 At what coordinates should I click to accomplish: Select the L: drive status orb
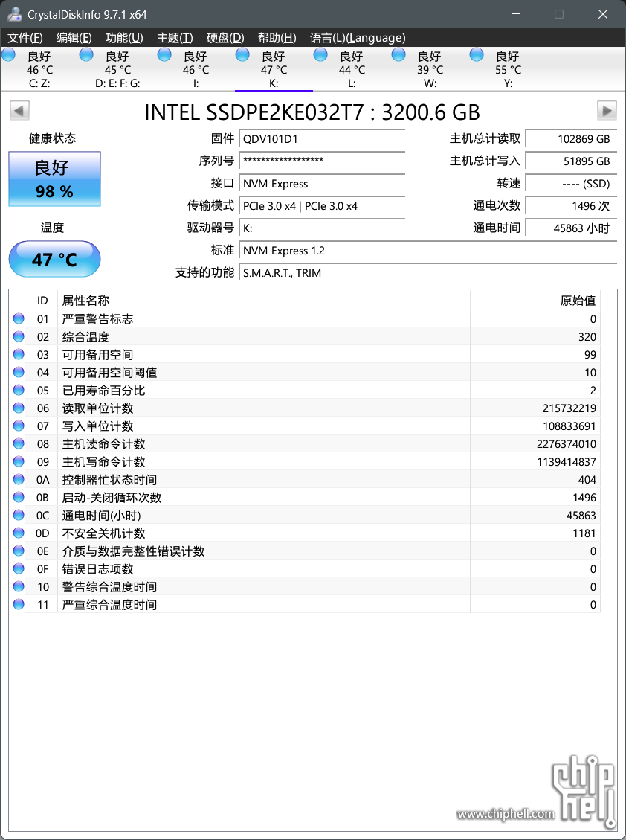click(320, 55)
